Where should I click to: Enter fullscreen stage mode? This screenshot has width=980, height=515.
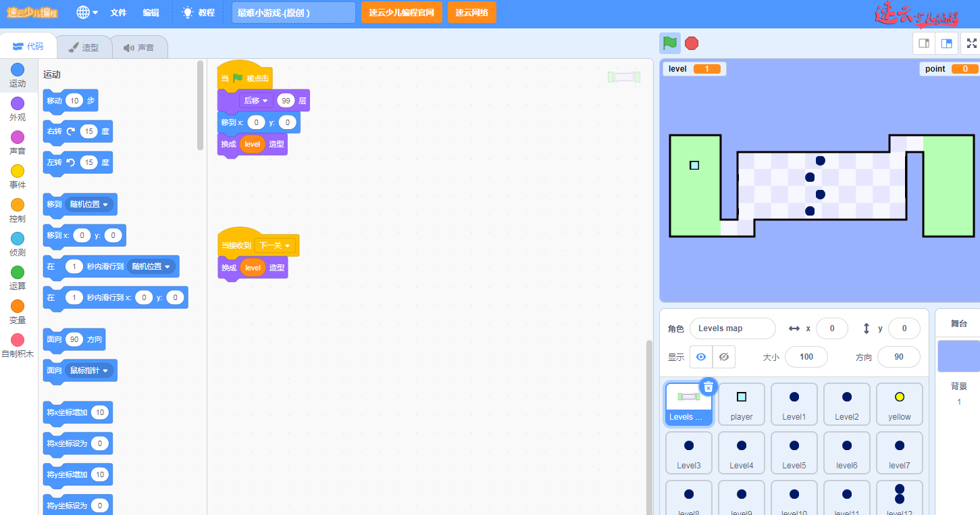971,43
